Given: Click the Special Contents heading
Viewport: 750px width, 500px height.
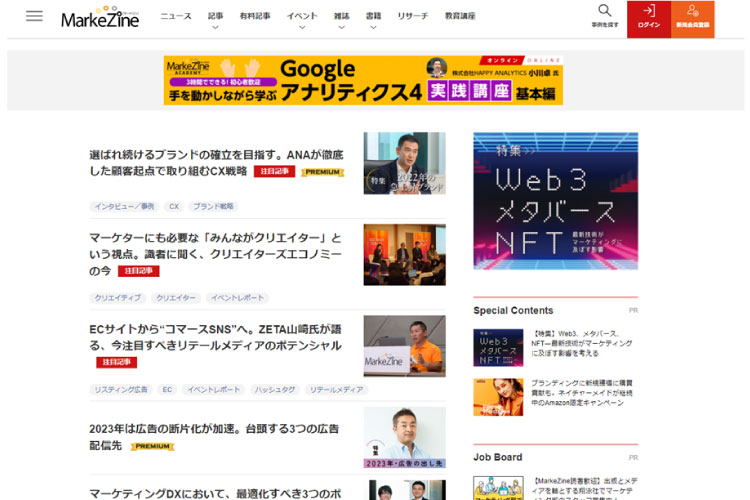Looking at the screenshot, I should 513,311.
